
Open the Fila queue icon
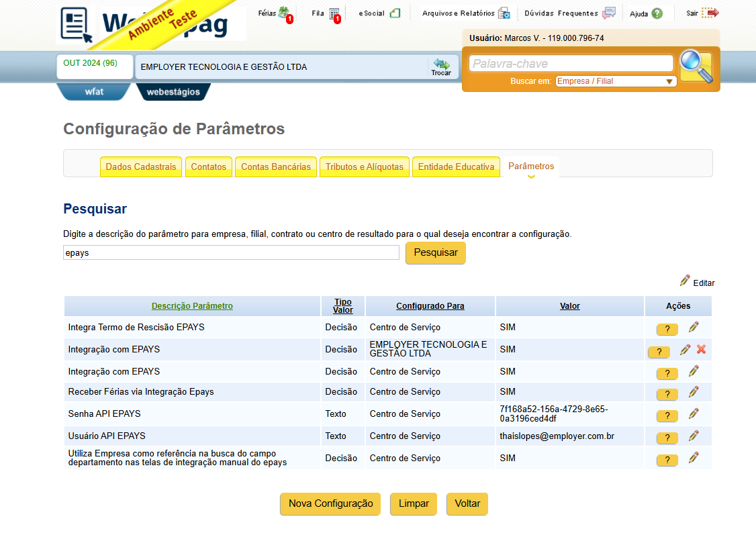[334, 14]
